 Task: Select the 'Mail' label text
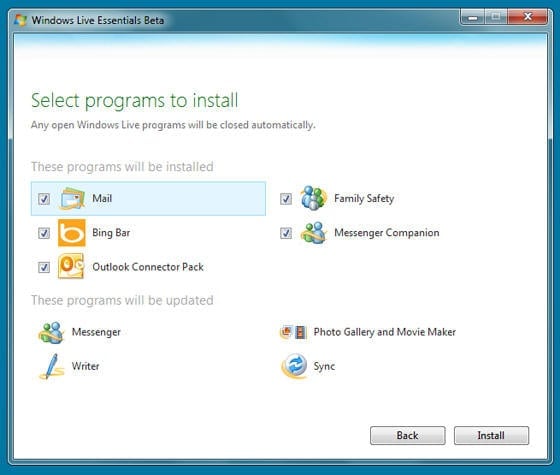point(102,198)
